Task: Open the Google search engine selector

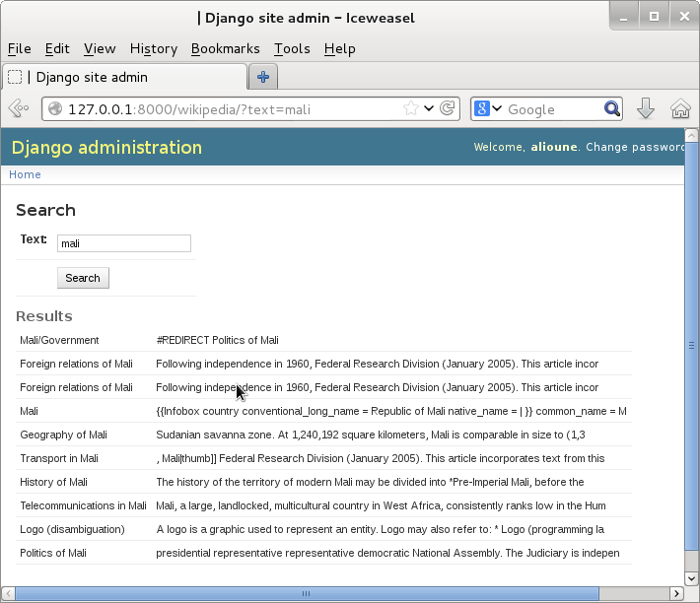Action: (487, 108)
